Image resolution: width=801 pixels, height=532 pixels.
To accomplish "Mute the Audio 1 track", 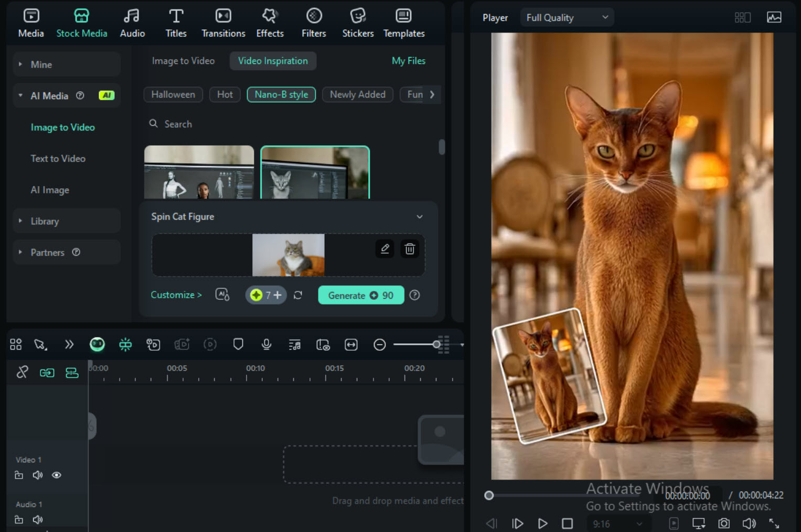I will [x=38, y=519].
